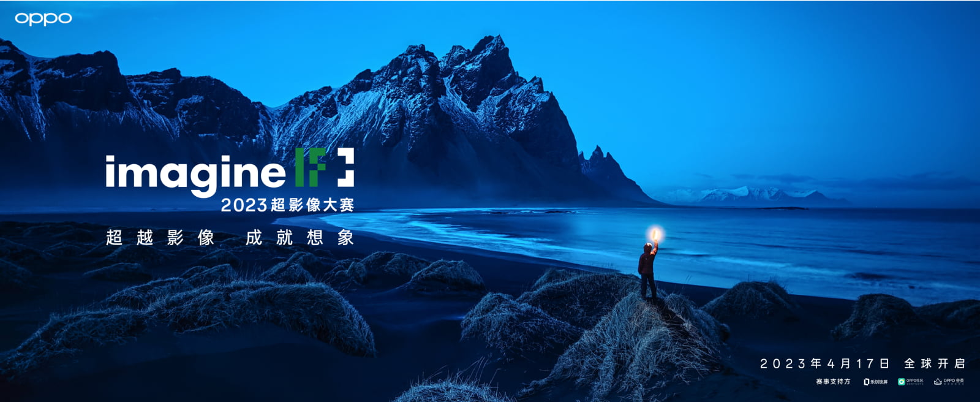The image size is (980, 402).
Task: Click the green IF bracket logo
Action: pyautogui.click(x=325, y=167)
